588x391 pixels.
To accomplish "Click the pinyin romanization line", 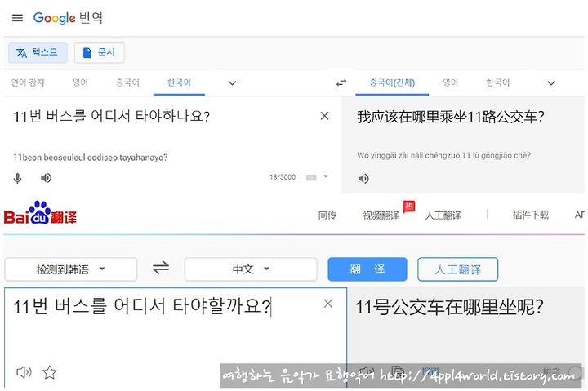I will 443,155.
